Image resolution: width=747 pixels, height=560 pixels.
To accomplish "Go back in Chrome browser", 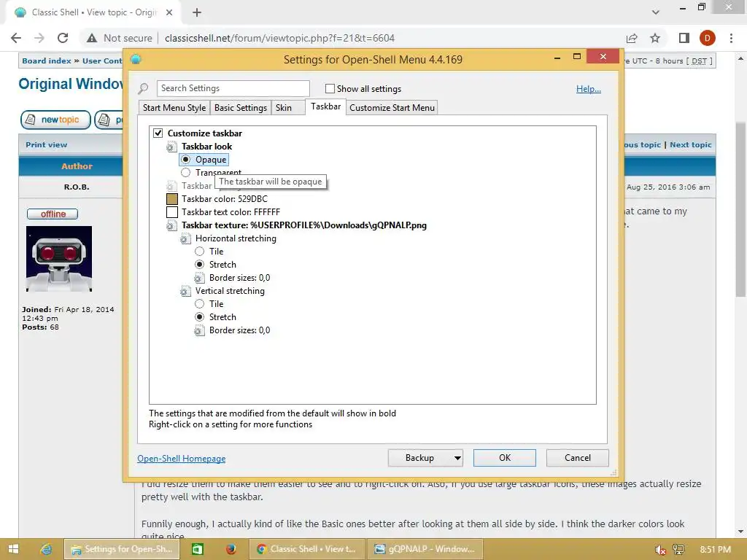I will [16, 38].
